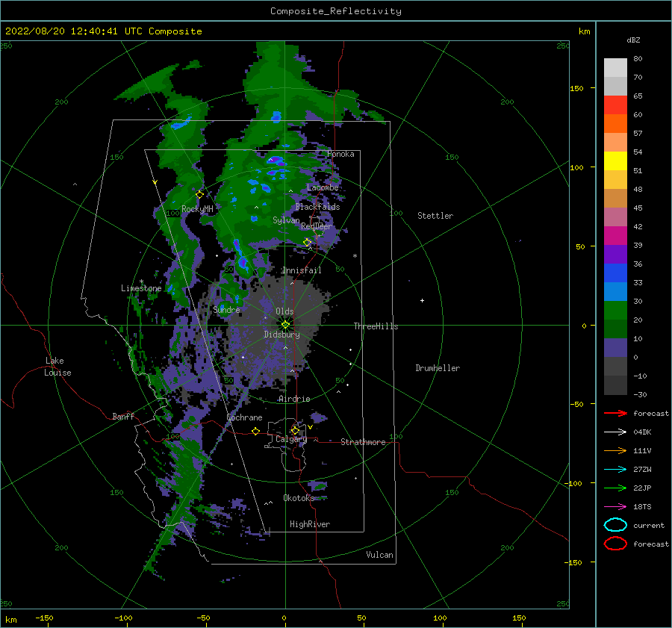Click the RedDeer city label
This screenshot has width=672, height=628.
point(317,226)
